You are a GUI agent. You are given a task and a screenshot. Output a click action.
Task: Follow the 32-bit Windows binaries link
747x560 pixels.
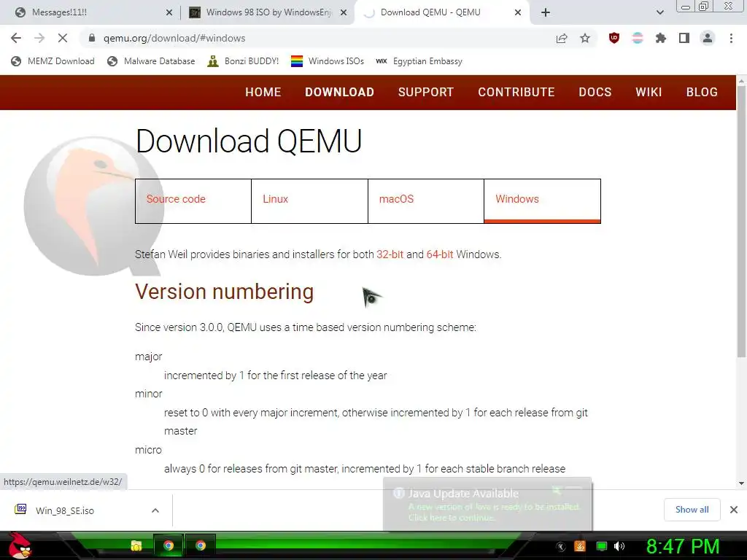pos(390,254)
